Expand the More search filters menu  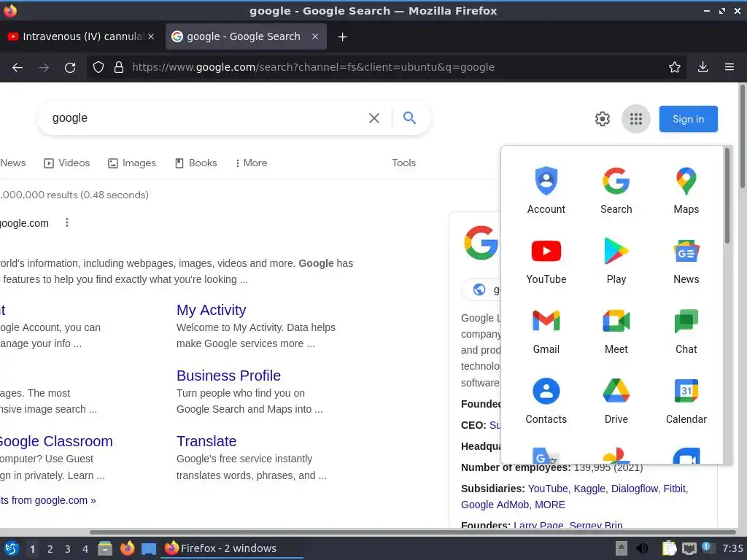pyautogui.click(x=251, y=163)
